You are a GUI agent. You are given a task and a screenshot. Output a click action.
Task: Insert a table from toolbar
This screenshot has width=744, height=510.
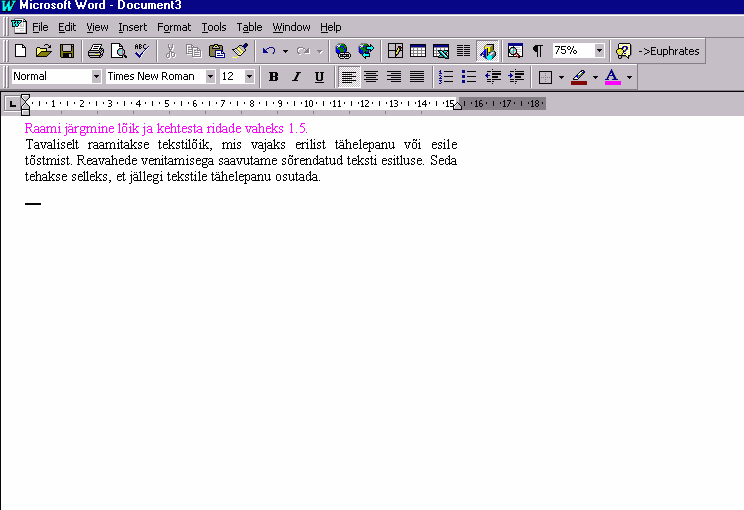417,51
